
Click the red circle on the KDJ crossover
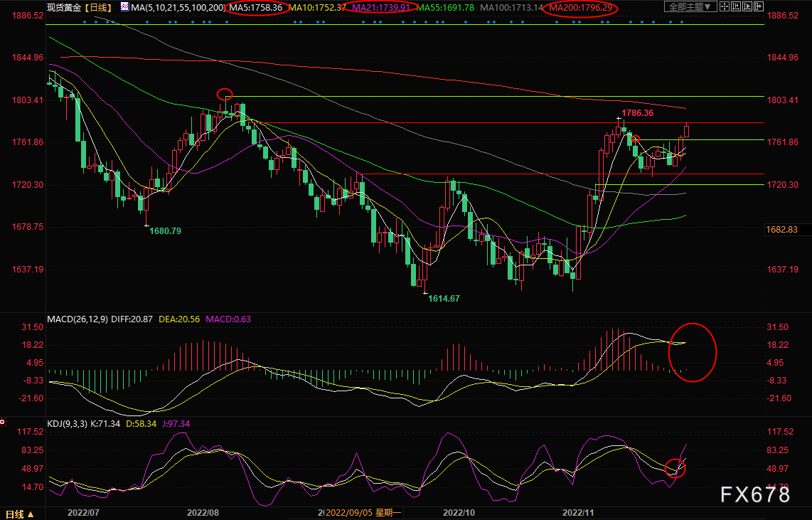click(x=676, y=468)
